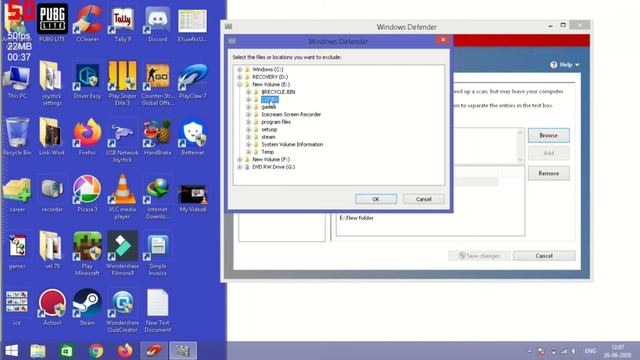Open the clock in the system tray

click(x=618, y=351)
